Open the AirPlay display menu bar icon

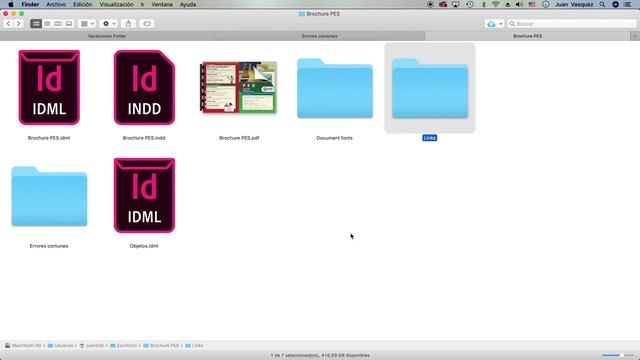pos(456,4)
